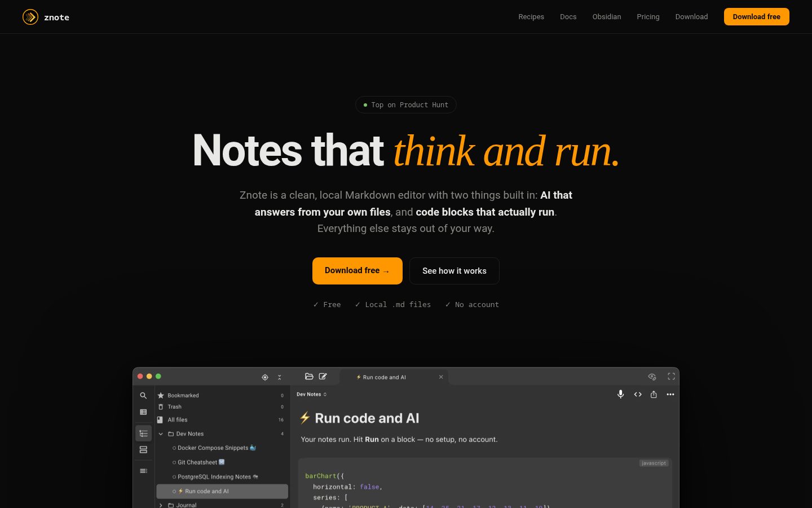Click the Top on Product Hunt badge
Image resolution: width=812 pixels, height=508 pixels.
406,105
